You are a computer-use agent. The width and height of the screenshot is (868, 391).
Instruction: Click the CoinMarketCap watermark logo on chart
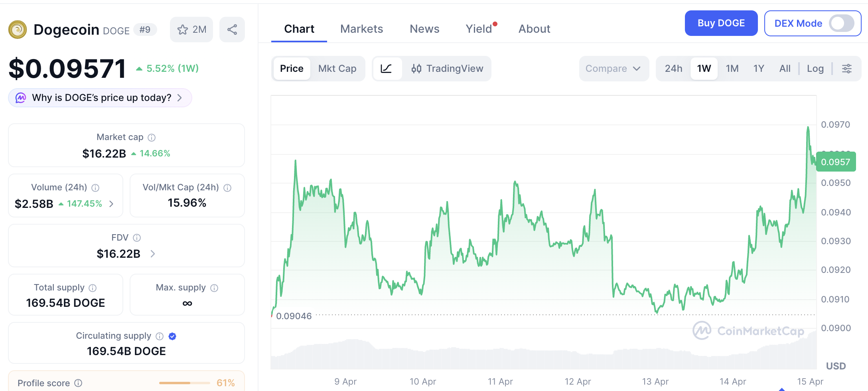(x=748, y=331)
